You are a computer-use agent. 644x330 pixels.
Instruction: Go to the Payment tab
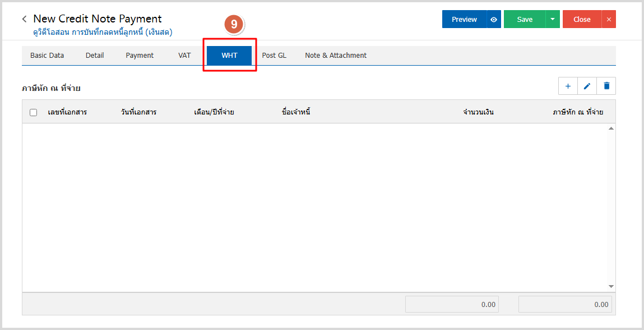pos(140,56)
